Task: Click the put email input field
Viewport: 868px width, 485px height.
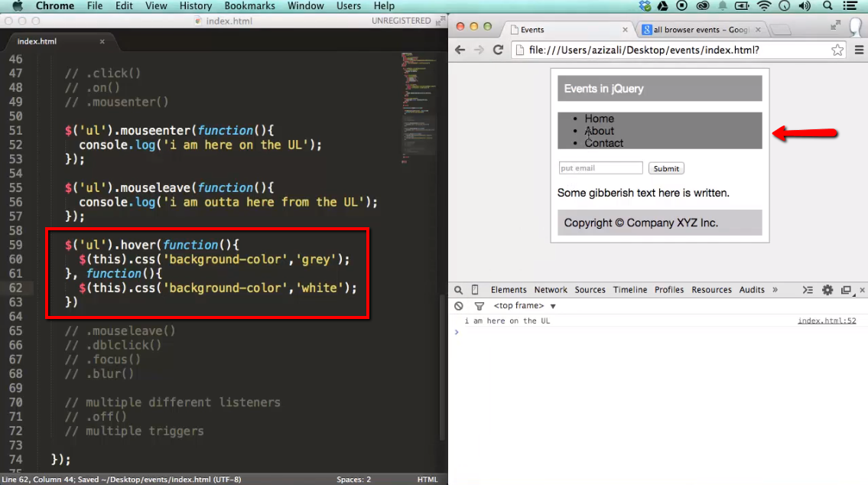Action: (x=600, y=168)
